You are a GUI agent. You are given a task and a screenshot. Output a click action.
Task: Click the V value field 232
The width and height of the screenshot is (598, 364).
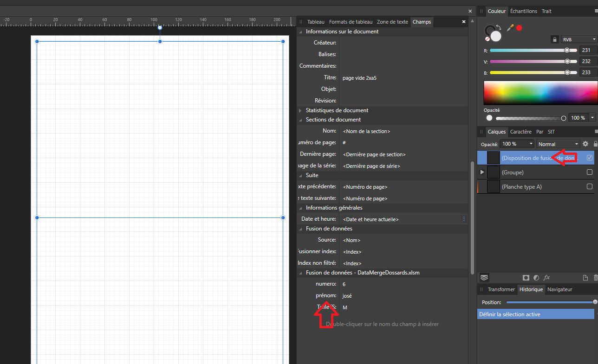click(588, 61)
